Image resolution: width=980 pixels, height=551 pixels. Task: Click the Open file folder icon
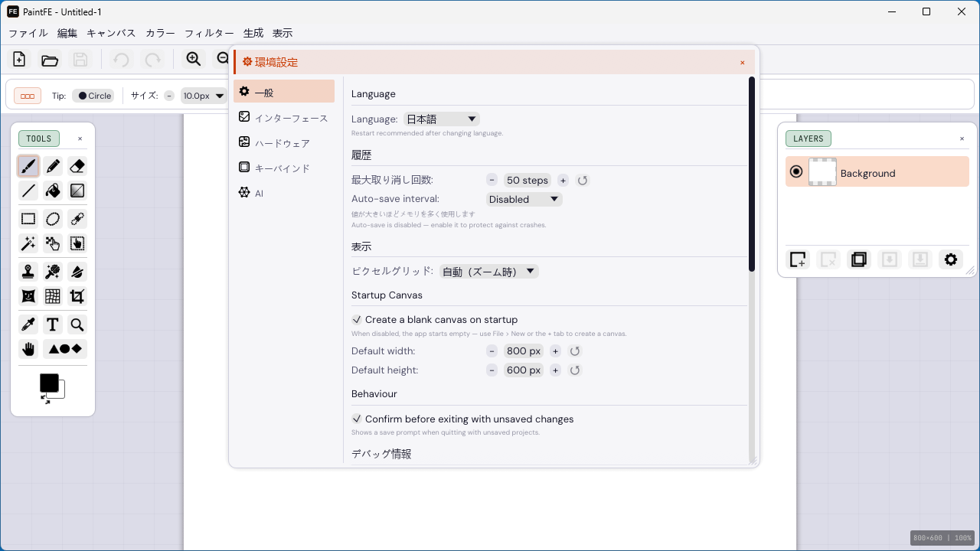pyautogui.click(x=50, y=60)
